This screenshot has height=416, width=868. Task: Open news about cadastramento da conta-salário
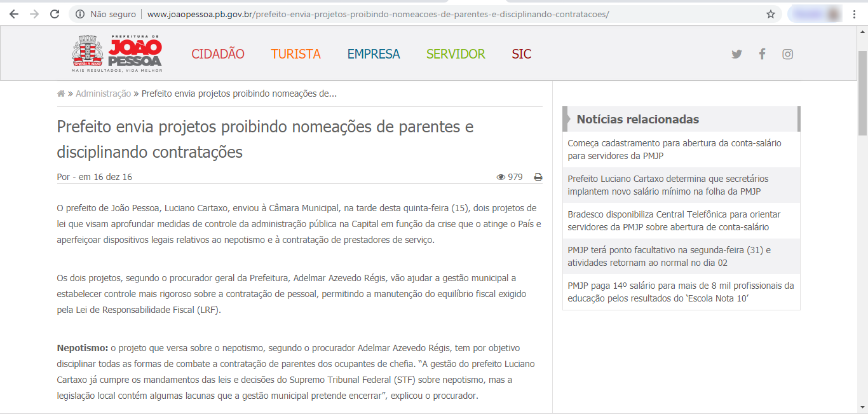[674, 149]
